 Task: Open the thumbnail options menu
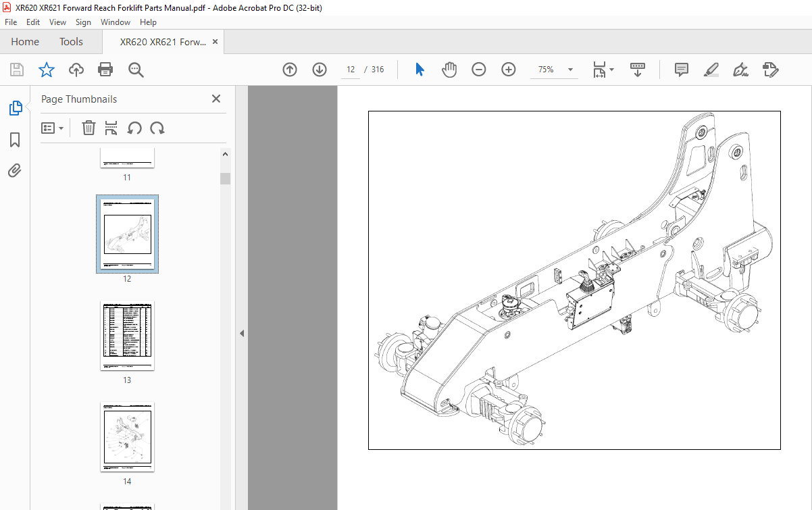click(x=53, y=128)
